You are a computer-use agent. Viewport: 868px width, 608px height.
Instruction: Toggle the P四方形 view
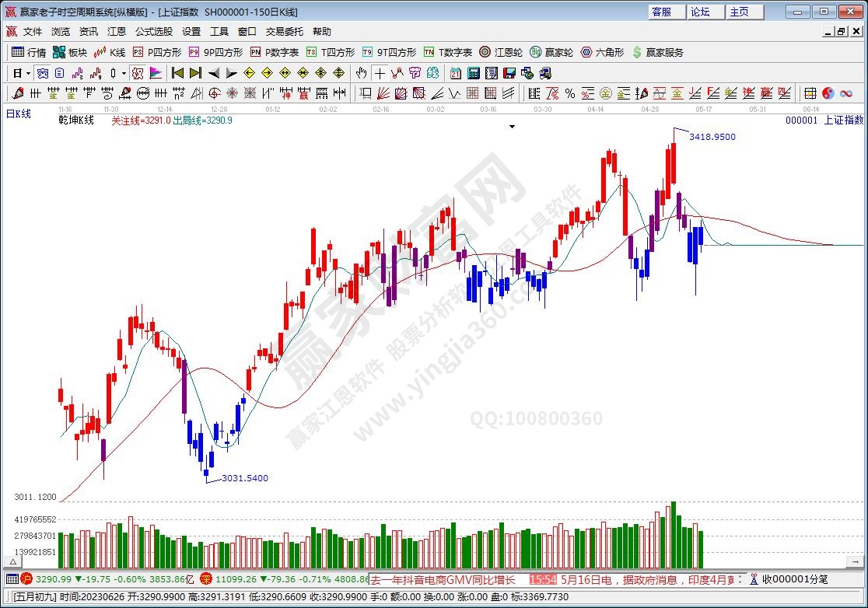pyautogui.click(x=157, y=52)
